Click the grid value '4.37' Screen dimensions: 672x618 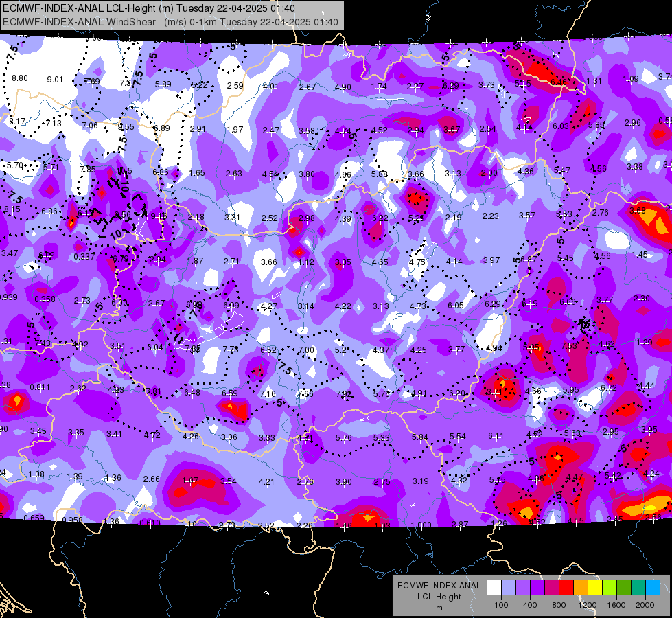381,350
